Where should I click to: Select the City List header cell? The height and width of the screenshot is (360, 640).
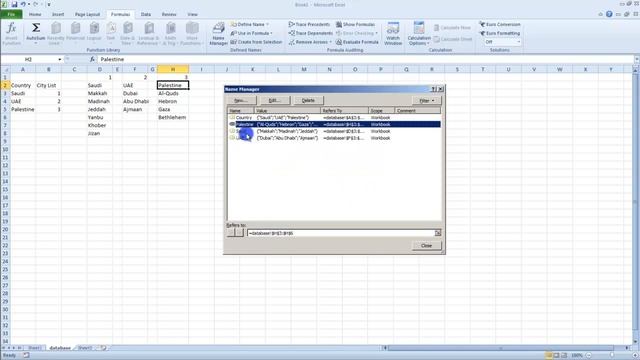tap(49, 85)
